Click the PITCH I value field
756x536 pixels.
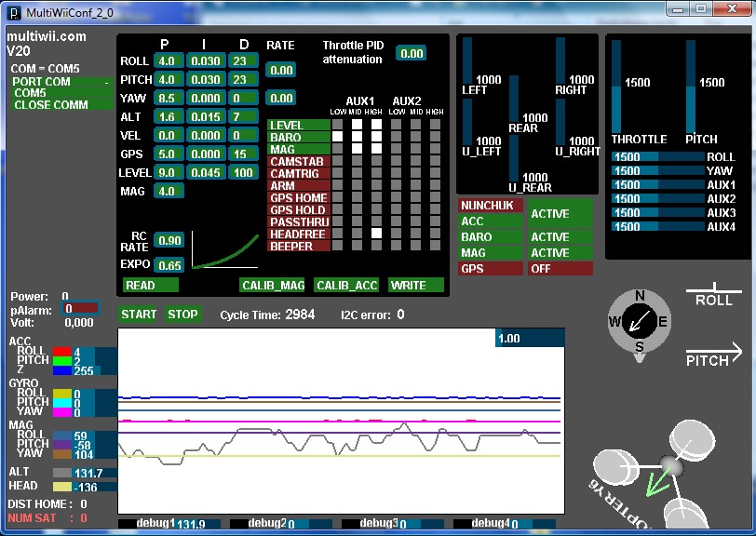206,79
